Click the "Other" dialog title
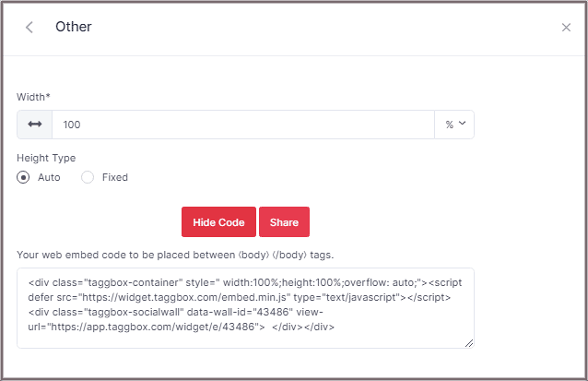Image resolution: width=588 pixels, height=381 pixels. [x=74, y=27]
